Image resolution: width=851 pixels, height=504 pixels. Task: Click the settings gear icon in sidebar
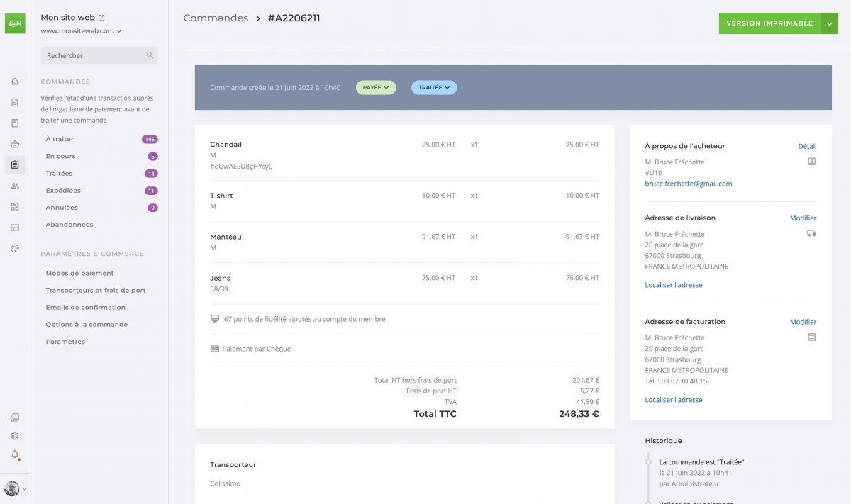click(15, 436)
